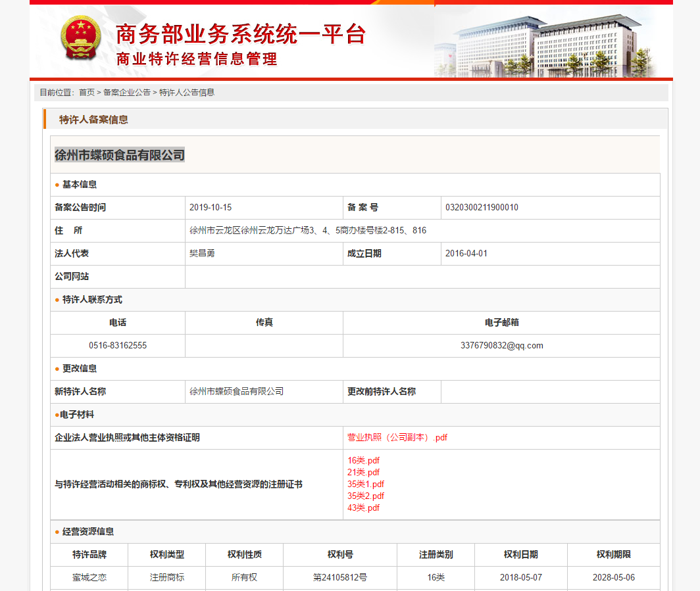The height and width of the screenshot is (591, 700).
Task: Click the 特许人联系方式 section header
Action: (92, 300)
